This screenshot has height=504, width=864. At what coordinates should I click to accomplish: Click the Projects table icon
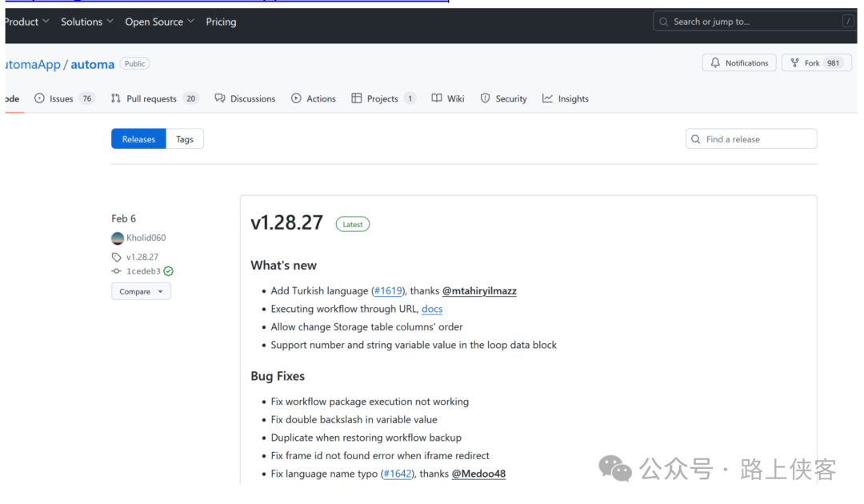pos(357,98)
